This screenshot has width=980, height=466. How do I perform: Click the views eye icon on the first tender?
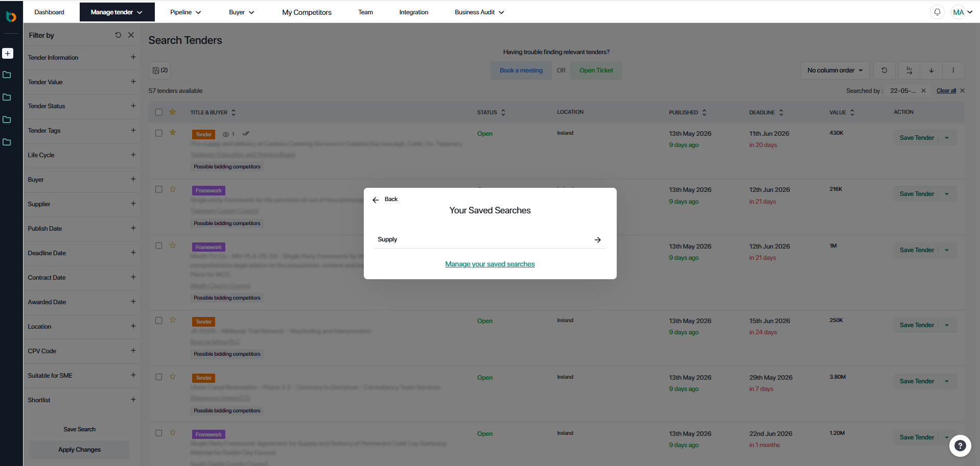tap(226, 135)
